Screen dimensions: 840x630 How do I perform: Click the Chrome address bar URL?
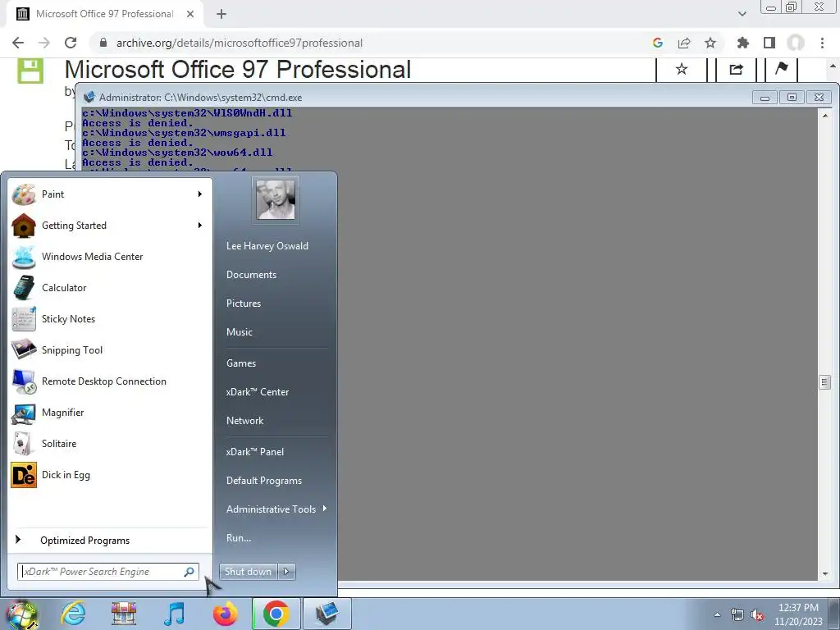coord(240,43)
